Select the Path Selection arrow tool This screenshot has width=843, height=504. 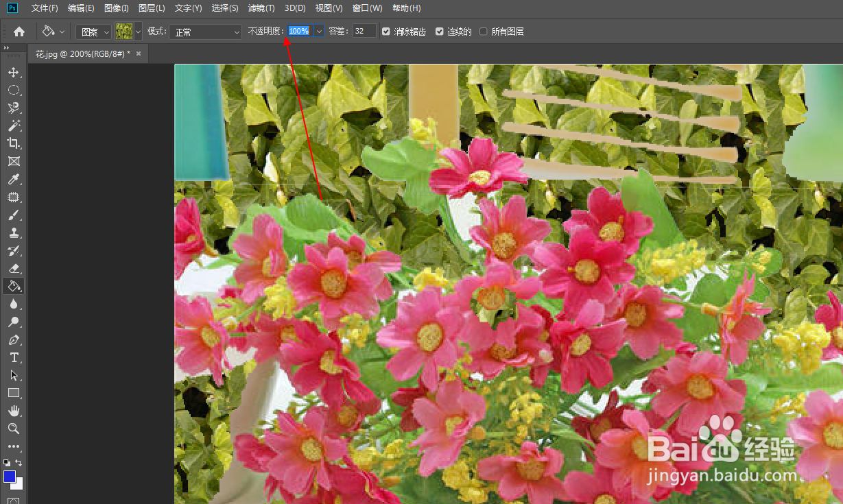(x=14, y=375)
